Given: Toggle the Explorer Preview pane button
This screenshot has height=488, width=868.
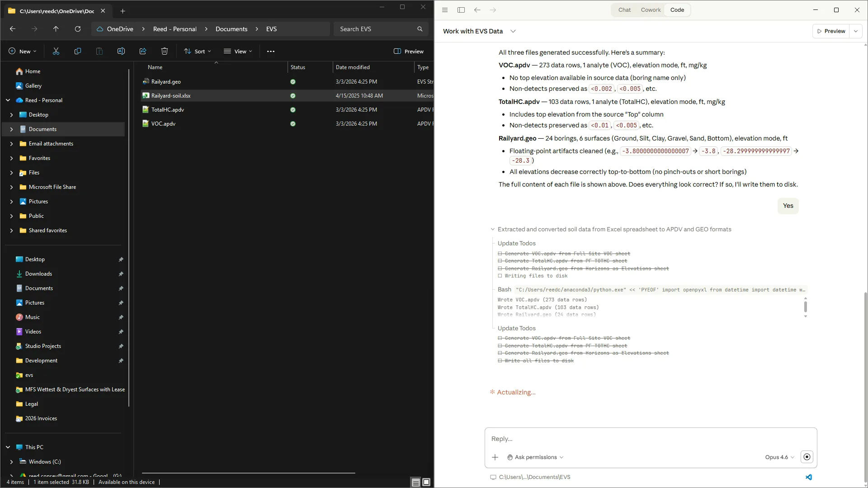Looking at the screenshot, I should click(409, 52).
